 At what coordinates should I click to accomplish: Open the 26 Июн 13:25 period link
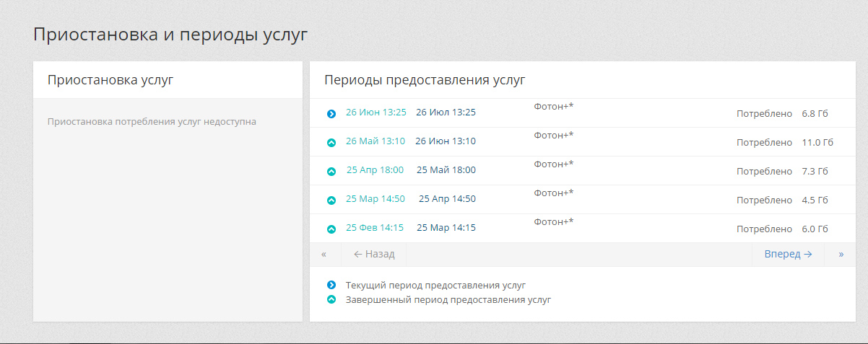point(376,113)
